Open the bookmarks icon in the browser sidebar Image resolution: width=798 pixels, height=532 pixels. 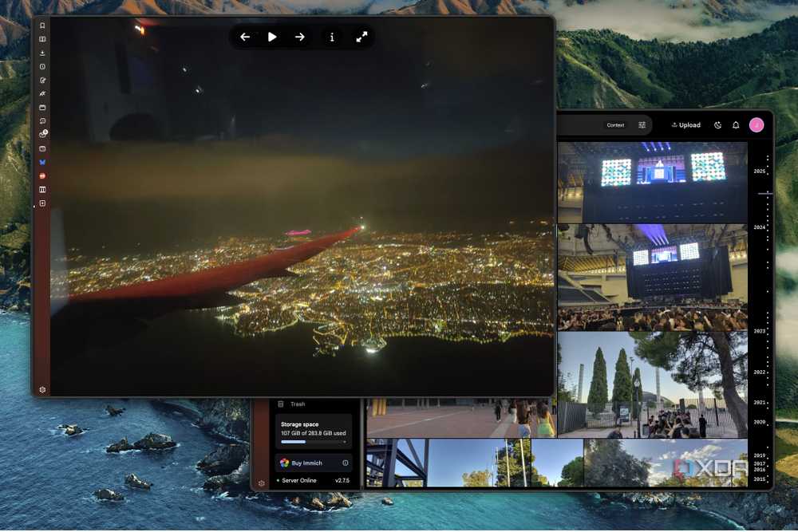42,26
